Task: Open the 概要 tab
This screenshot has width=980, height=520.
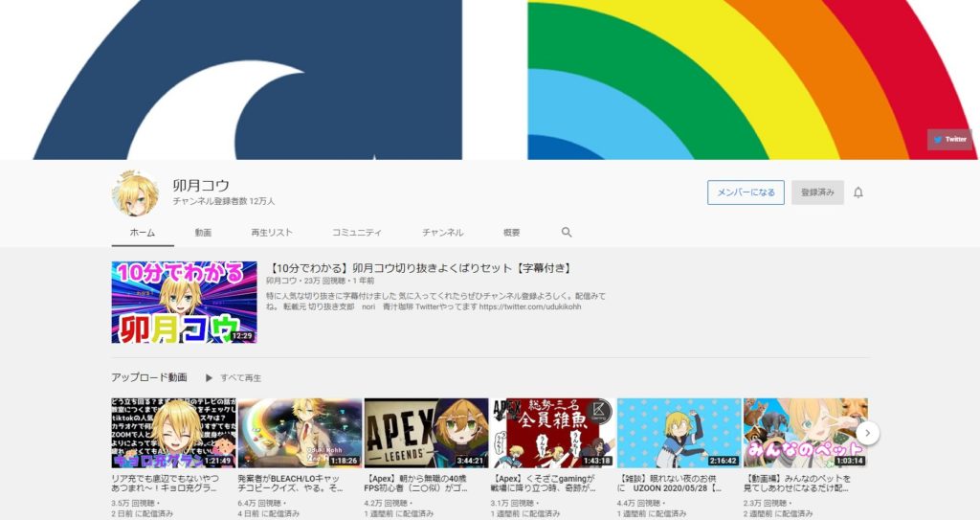Action: (511, 232)
